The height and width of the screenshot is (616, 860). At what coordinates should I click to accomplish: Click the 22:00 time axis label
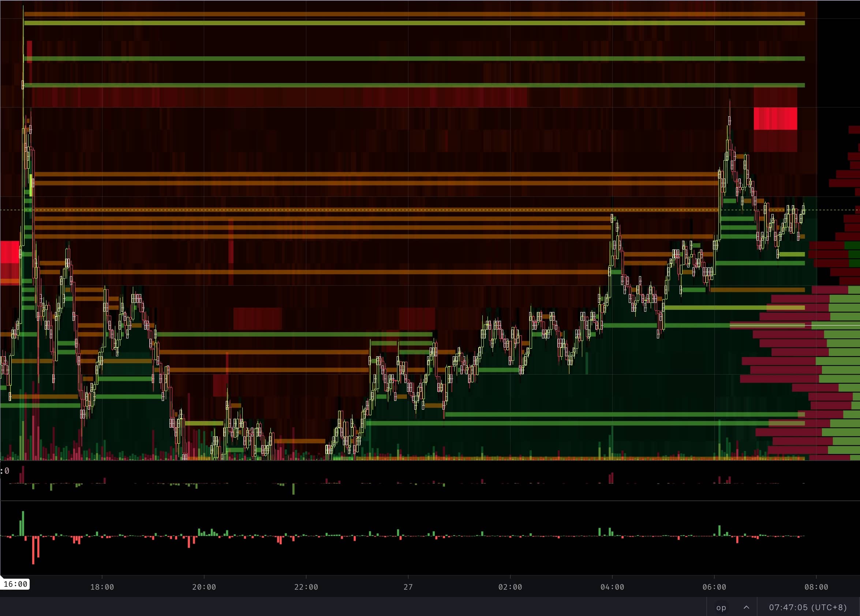coord(306,587)
